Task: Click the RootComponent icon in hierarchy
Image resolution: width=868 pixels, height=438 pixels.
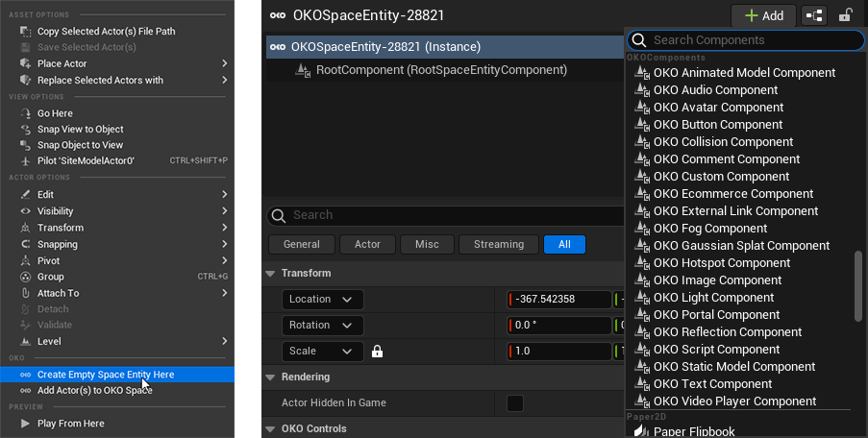Action: coord(303,70)
